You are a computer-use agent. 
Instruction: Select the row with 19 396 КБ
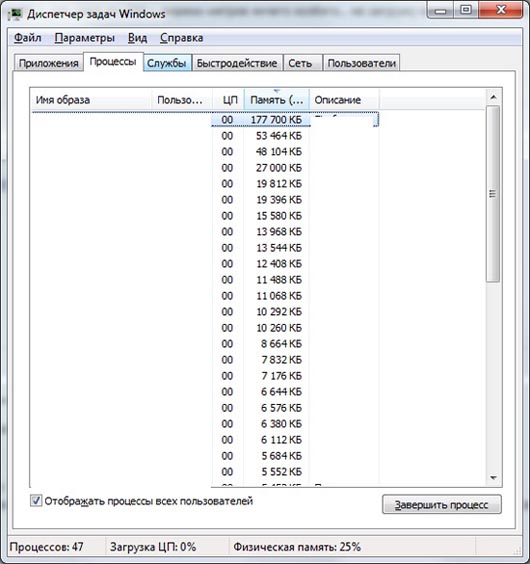click(x=205, y=200)
